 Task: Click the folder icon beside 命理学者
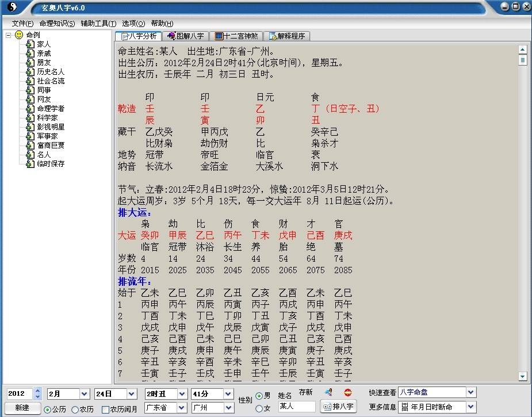(x=30, y=108)
